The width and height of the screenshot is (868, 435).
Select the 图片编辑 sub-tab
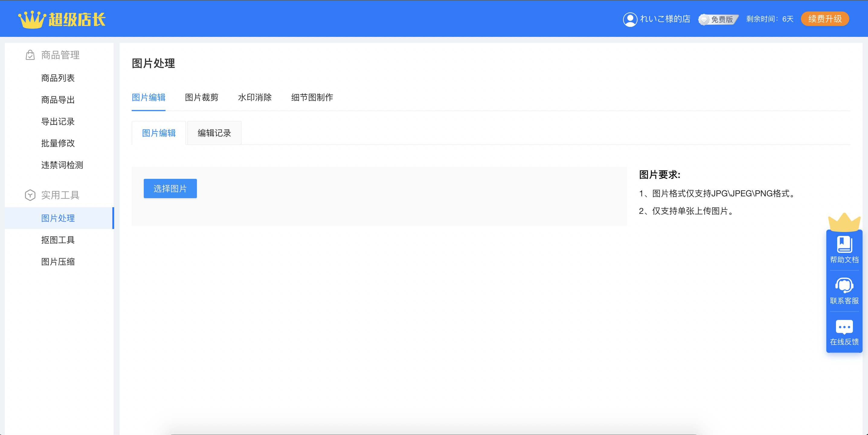point(159,133)
